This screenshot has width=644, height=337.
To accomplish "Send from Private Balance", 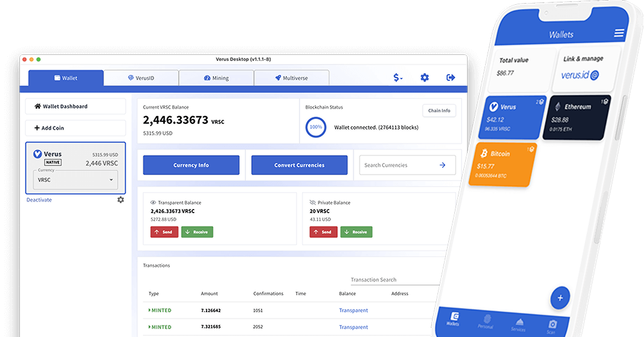I will click(x=323, y=232).
